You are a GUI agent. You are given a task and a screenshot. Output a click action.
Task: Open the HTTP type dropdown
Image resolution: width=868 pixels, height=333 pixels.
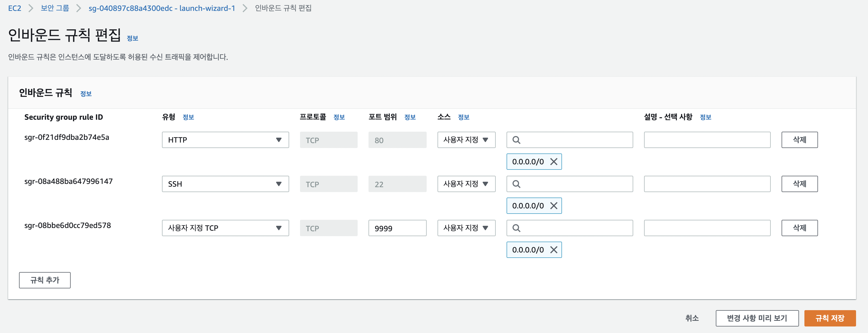point(225,140)
